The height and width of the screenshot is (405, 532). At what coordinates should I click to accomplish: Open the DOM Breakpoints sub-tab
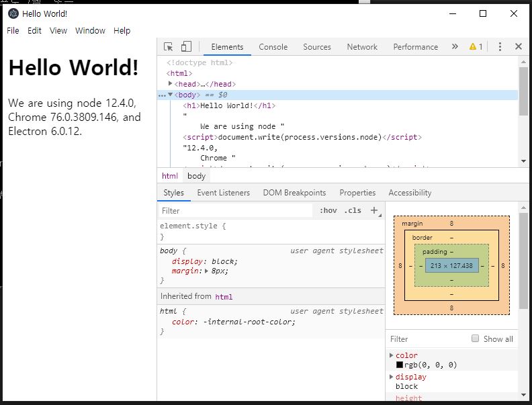[x=294, y=193]
